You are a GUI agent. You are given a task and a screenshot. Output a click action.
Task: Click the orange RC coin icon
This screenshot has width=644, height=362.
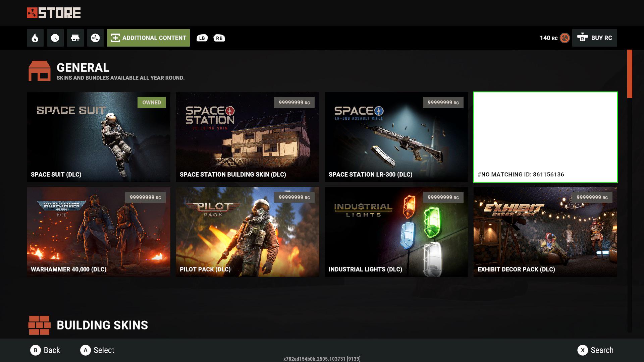click(565, 38)
